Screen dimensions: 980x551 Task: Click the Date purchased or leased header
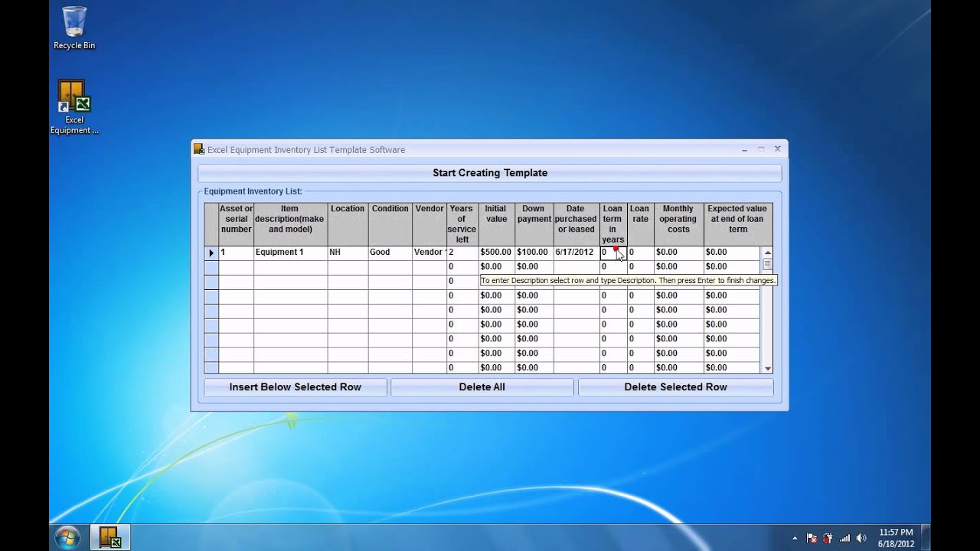click(x=576, y=224)
